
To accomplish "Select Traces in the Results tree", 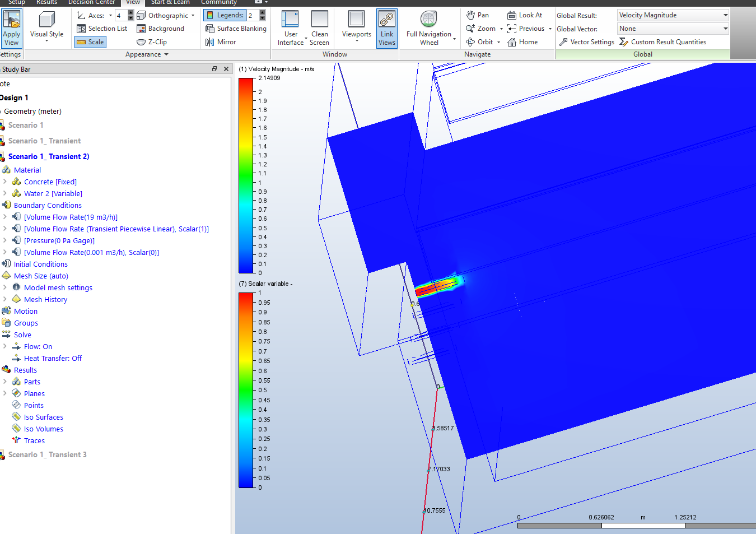I will pos(34,440).
